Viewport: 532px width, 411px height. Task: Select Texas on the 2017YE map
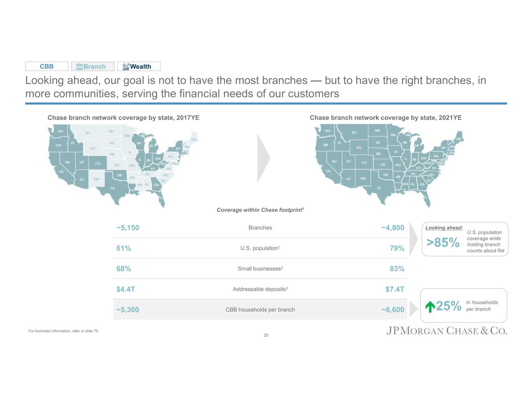[113, 189]
